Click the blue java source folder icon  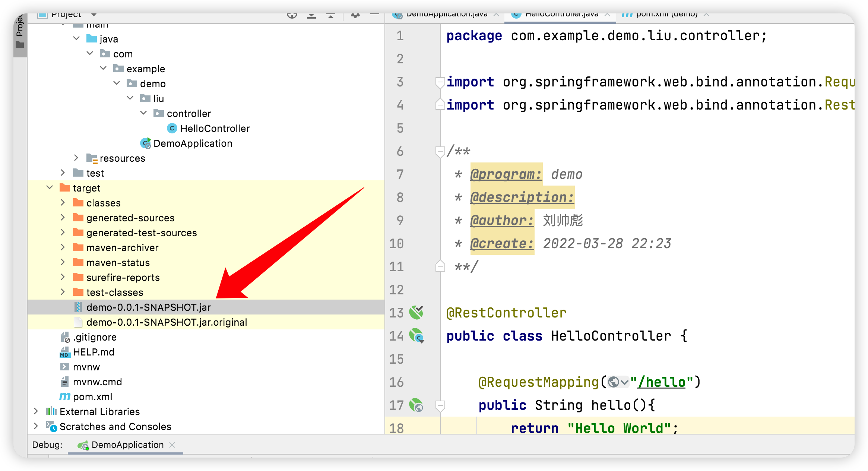tap(92, 39)
